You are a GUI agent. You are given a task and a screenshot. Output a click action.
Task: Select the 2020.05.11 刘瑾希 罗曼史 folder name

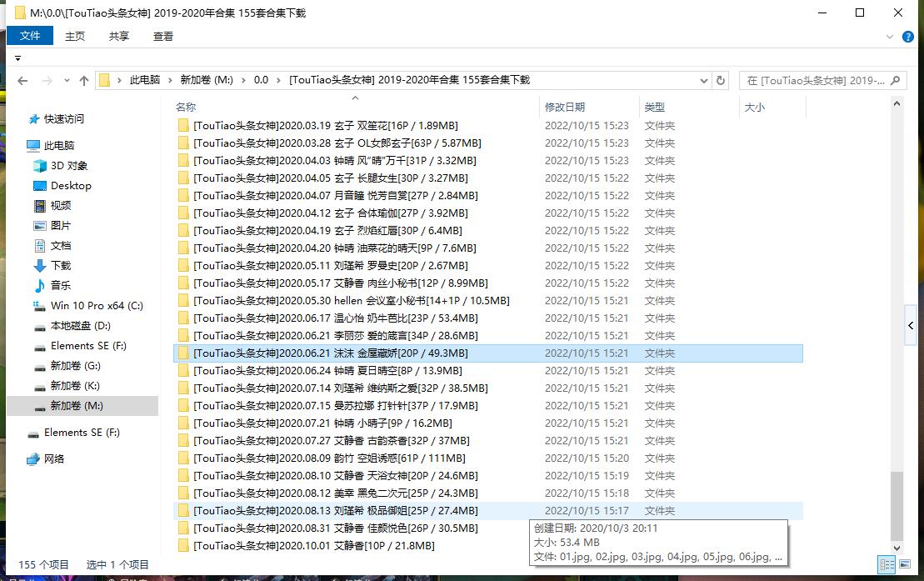[331, 265]
